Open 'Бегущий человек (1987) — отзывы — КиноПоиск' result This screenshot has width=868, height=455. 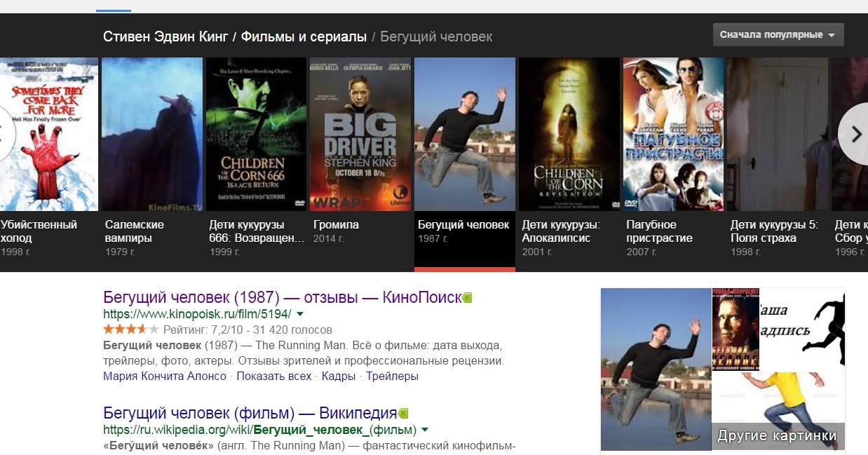(282, 297)
